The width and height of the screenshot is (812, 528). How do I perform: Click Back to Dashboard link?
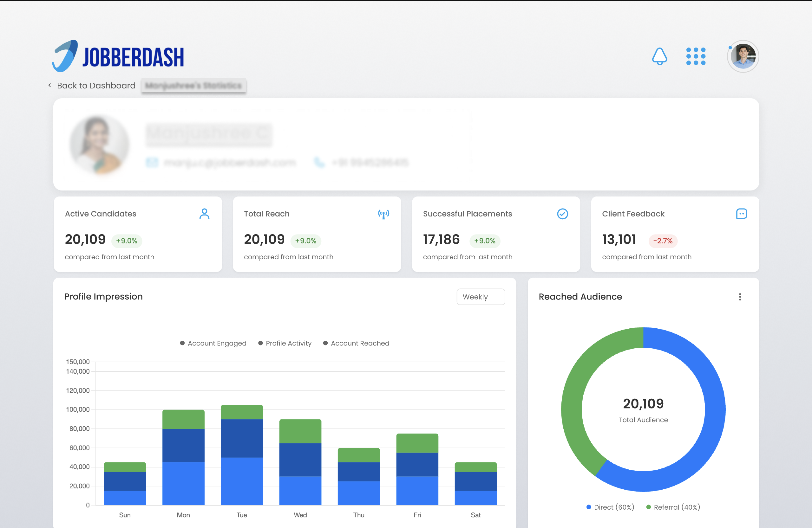click(96, 86)
